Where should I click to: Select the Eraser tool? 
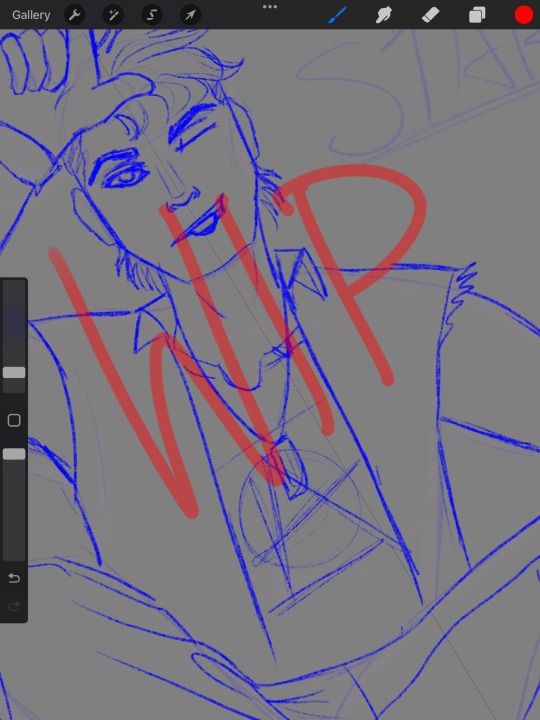pos(430,15)
